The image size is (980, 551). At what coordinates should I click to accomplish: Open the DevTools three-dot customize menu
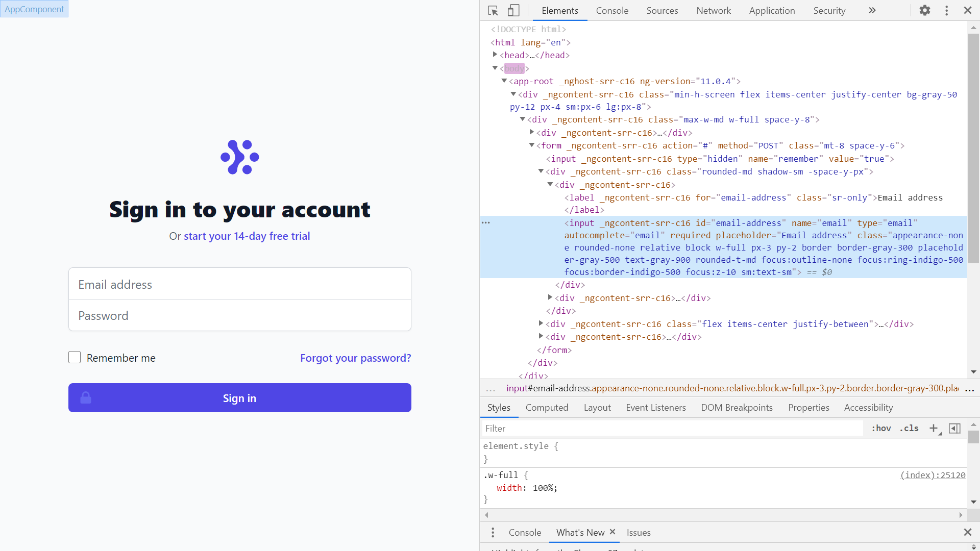tap(946, 10)
